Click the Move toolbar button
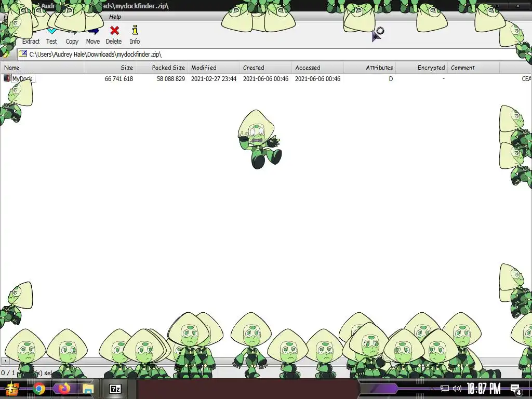This screenshot has width=532, height=399. click(x=92, y=35)
